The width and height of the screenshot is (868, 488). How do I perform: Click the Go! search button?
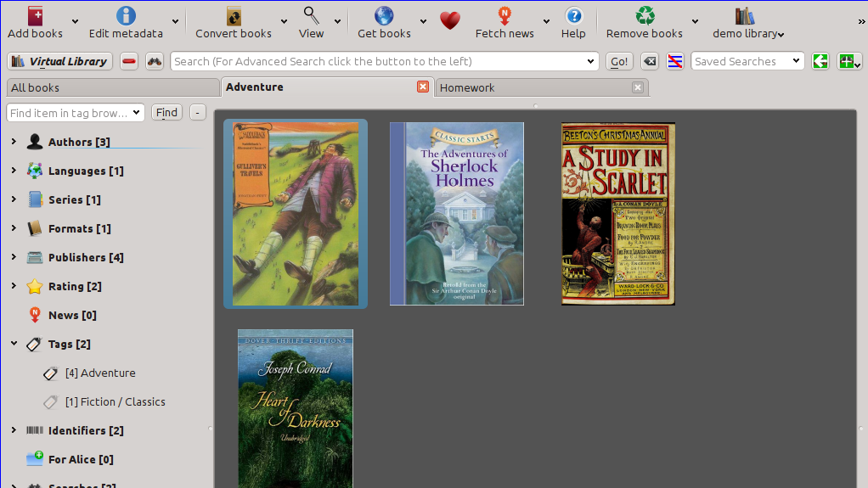pyautogui.click(x=619, y=61)
